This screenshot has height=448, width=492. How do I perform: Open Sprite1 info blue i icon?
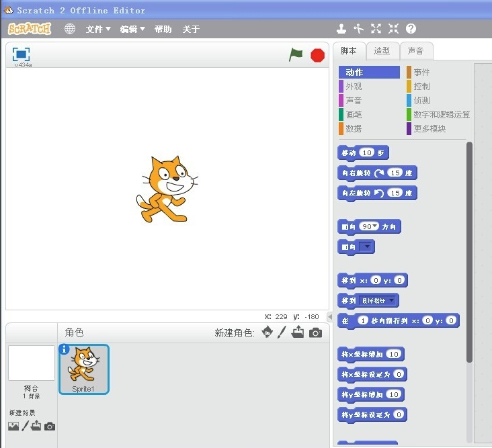(64, 349)
